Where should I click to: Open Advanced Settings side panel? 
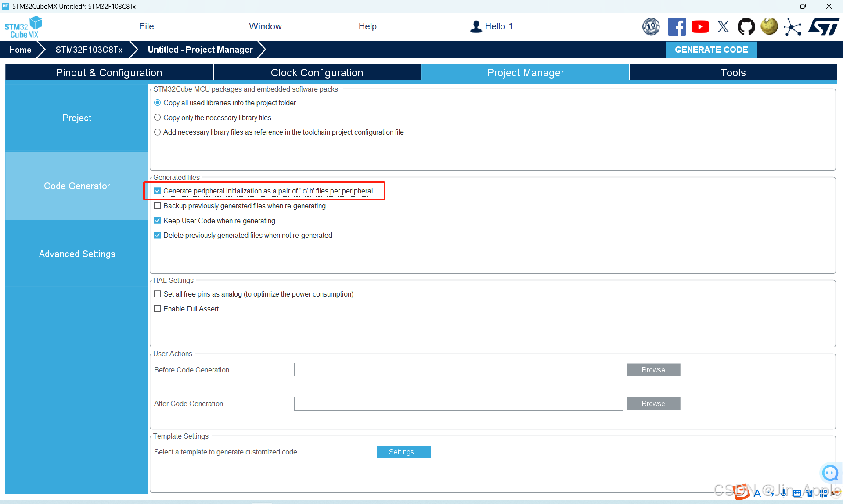77,254
